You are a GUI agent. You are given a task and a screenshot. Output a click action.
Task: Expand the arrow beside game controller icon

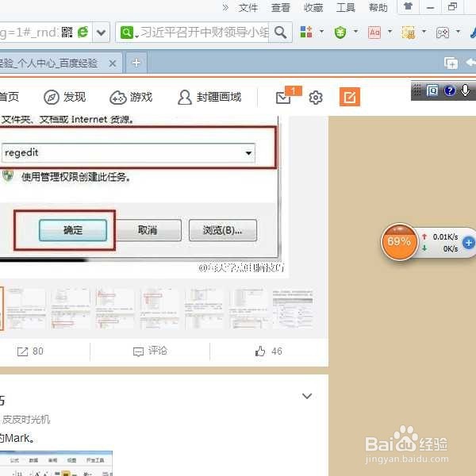coord(458,31)
